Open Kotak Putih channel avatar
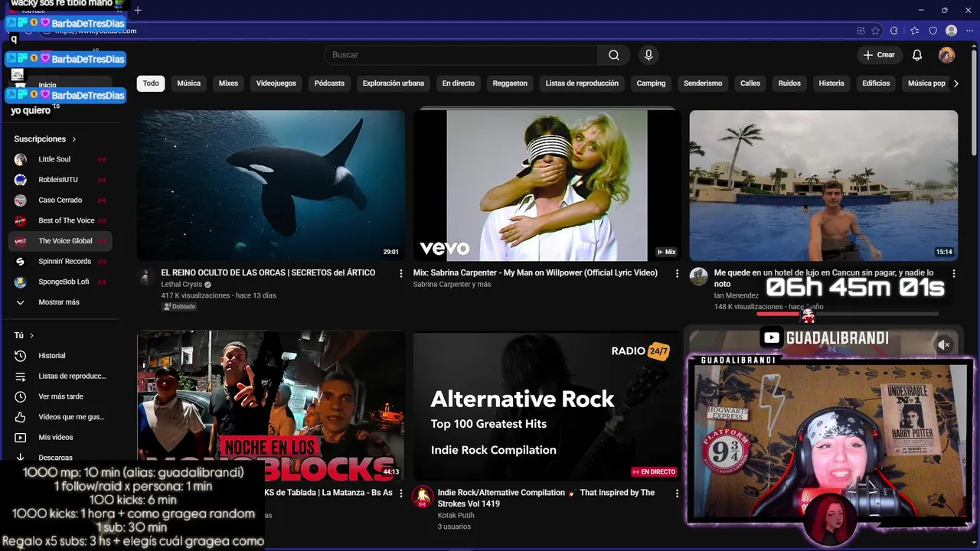This screenshot has height=551, width=980. click(423, 497)
